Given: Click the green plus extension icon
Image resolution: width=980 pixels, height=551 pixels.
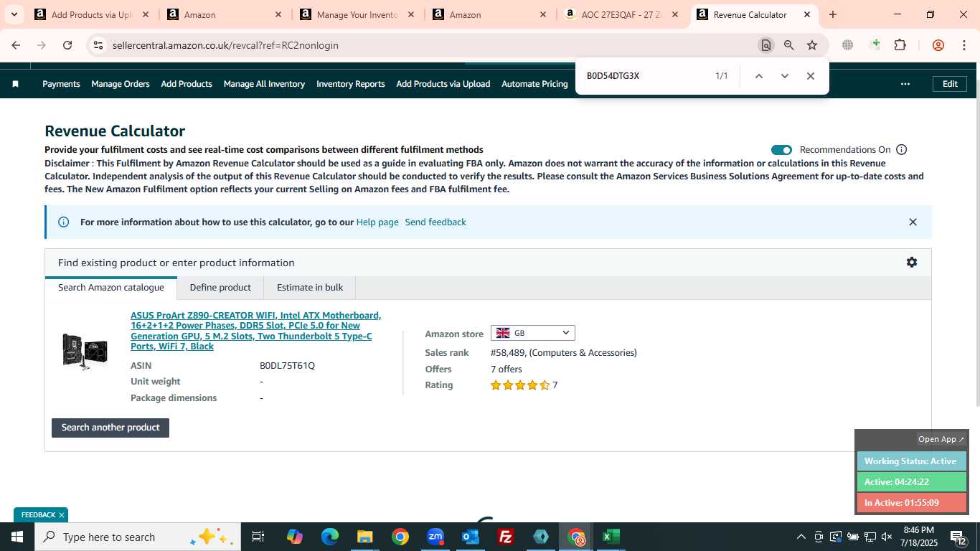Looking at the screenshot, I should (x=875, y=45).
